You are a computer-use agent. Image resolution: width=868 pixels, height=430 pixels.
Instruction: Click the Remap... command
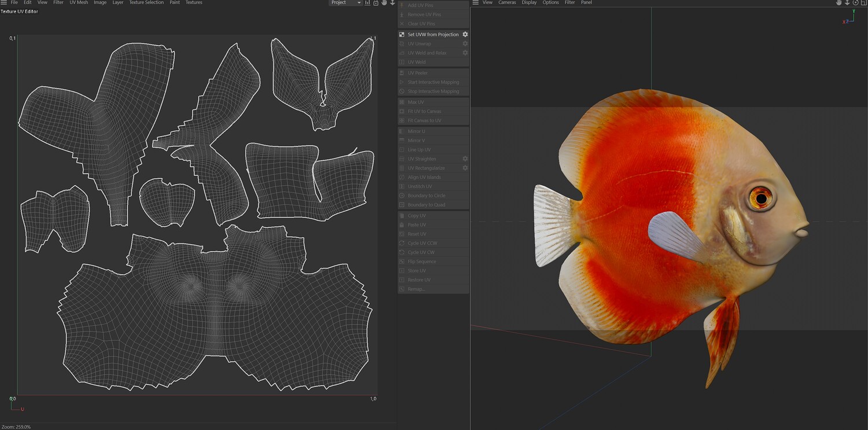433,289
